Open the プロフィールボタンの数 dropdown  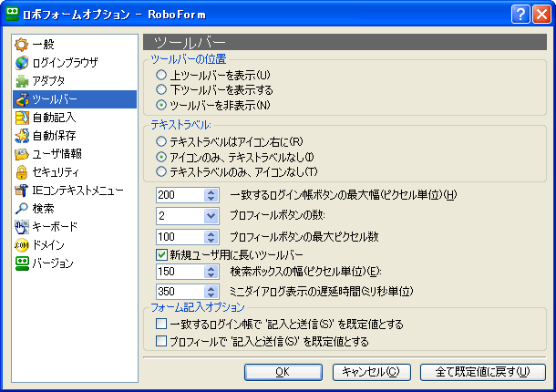click(x=211, y=216)
